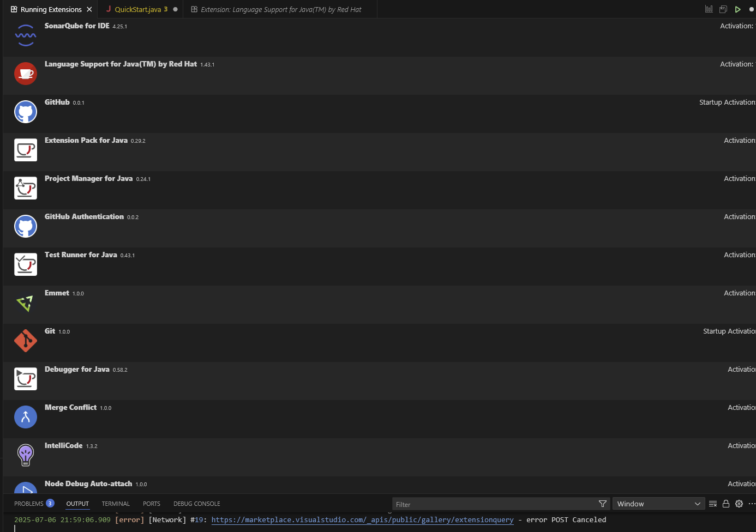Open more actions in output panel
756x532 pixels.
752,504
